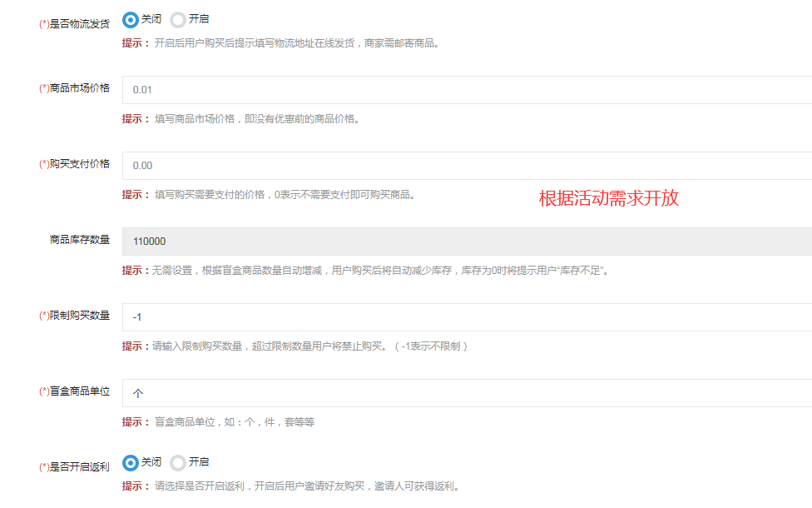812x508 pixels.
Task: Click the hint about 0表示不需要支付
Action: pyautogui.click(x=270, y=194)
